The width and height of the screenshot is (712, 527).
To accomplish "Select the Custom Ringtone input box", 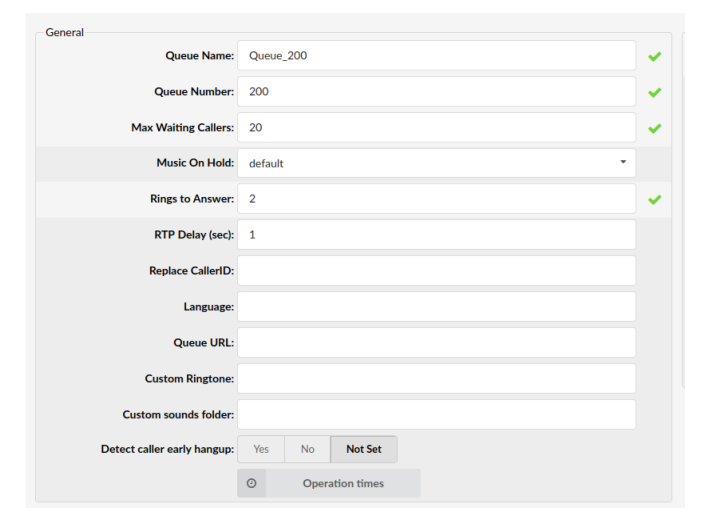I will pyautogui.click(x=436, y=379).
